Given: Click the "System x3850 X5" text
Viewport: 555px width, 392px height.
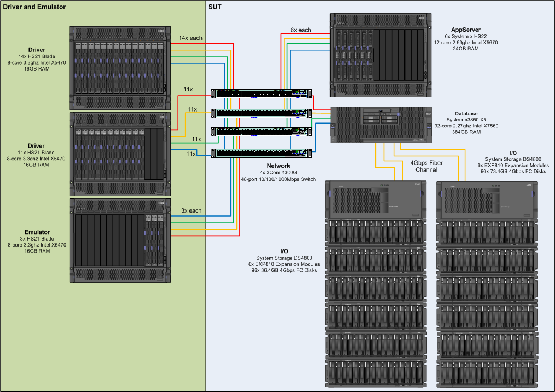Looking at the screenshot, I should coord(466,120).
